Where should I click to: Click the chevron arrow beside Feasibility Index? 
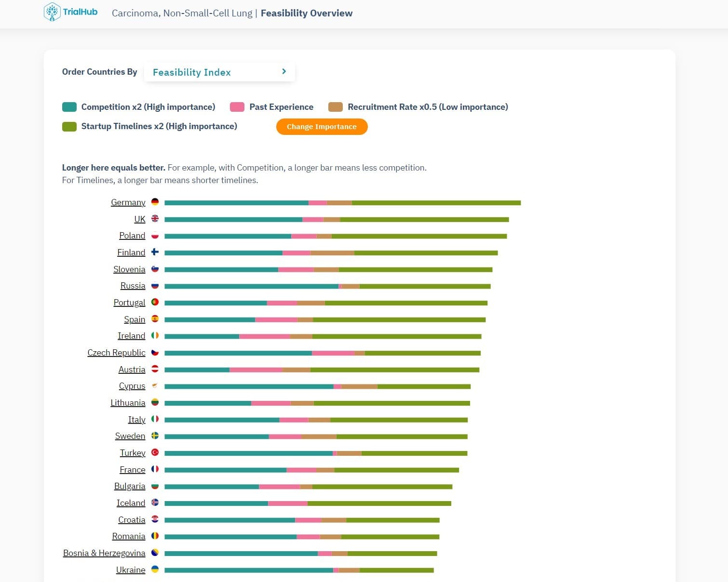coord(284,72)
